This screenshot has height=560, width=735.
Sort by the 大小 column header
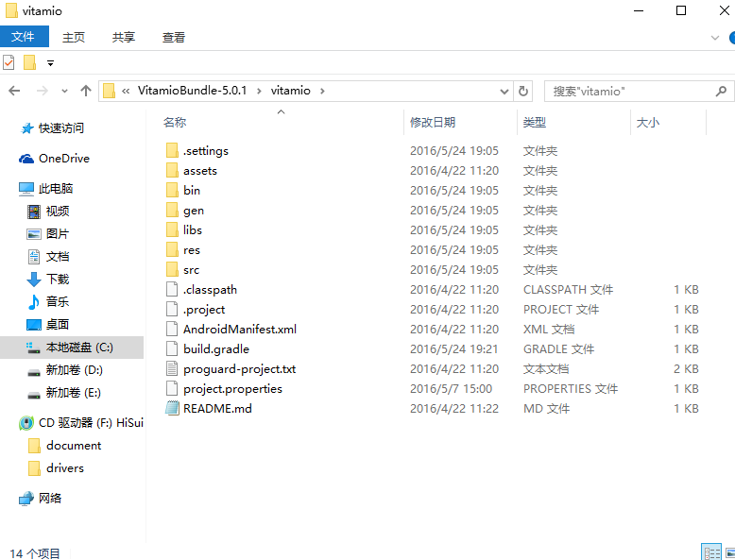(x=648, y=123)
